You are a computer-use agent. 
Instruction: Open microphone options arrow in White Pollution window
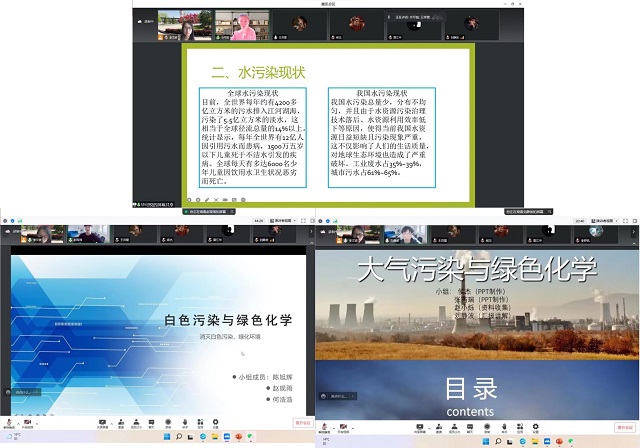click(18, 424)
